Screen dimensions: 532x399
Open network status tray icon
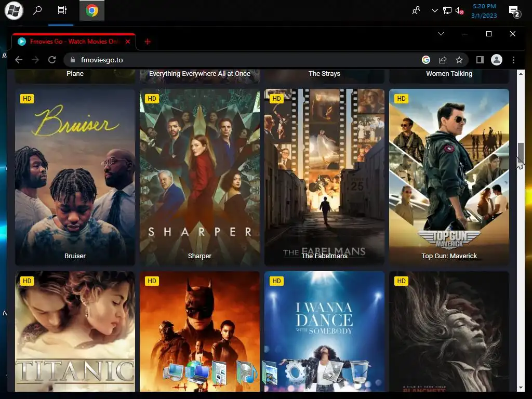click(447, 10)
